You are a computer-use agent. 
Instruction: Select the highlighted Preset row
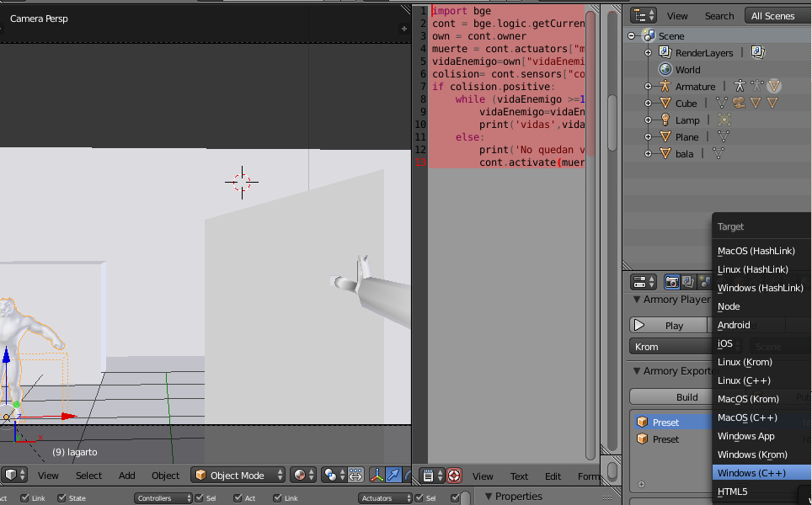[x=673, y=423]
